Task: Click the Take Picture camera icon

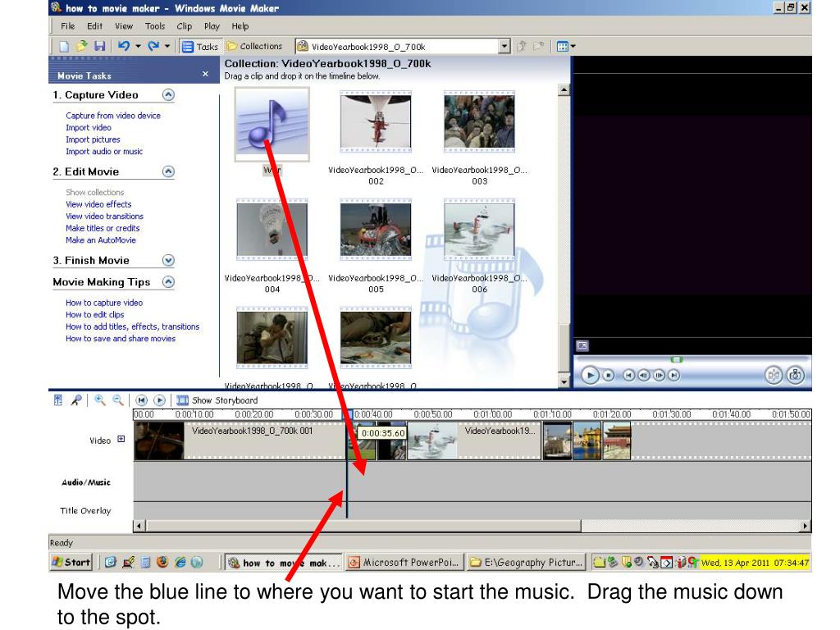Action: coord(796,375)
